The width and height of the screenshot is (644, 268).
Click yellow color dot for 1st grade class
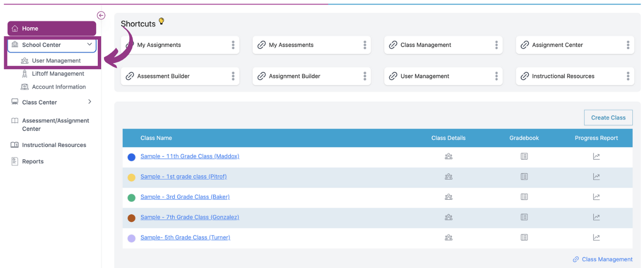coord(132,177)
